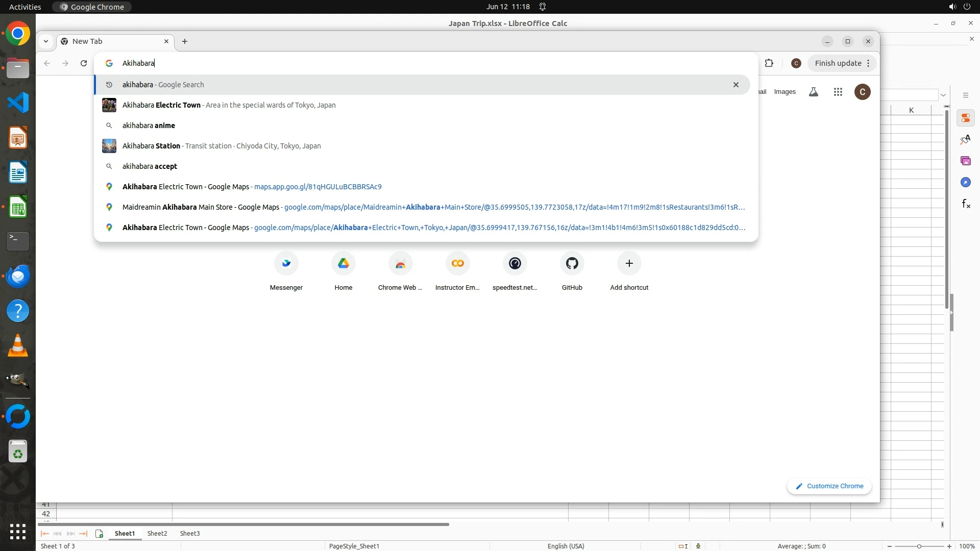Click the Chrome reload button
The width and height of the screenshot is (980, 551).
click(84, 63)
